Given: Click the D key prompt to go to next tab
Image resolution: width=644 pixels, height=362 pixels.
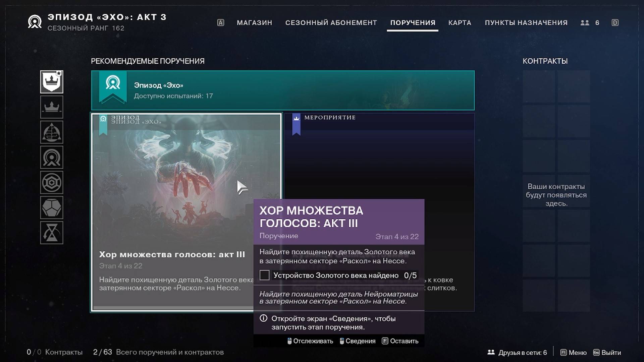Looking at the screenshot, I should pos(615,23).
